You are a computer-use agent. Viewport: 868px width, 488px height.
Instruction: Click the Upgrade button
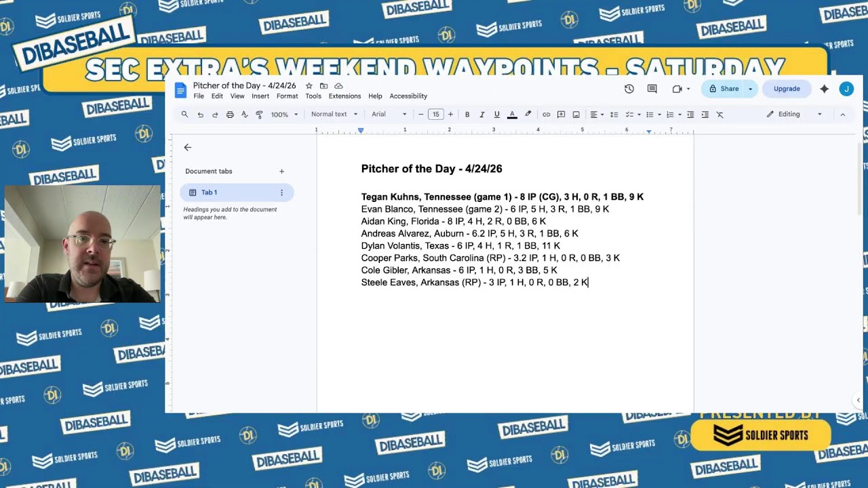point(787,89)
